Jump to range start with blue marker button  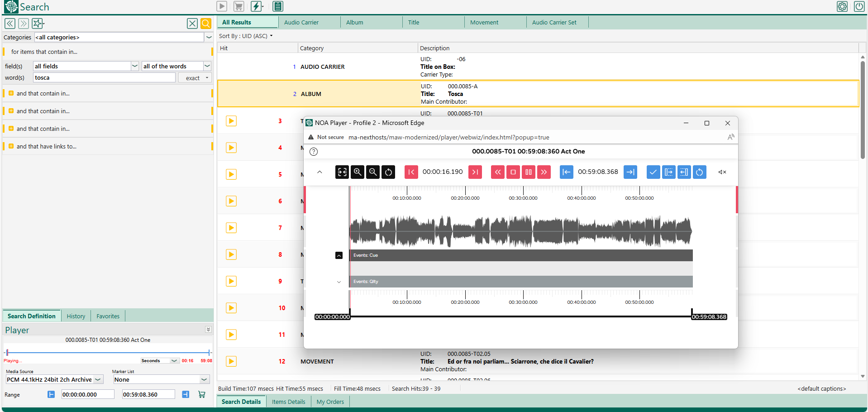[x=566, y=172]
